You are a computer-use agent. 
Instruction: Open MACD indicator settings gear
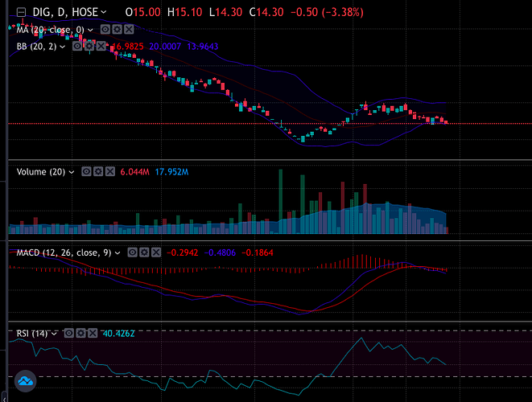(145, 253)
